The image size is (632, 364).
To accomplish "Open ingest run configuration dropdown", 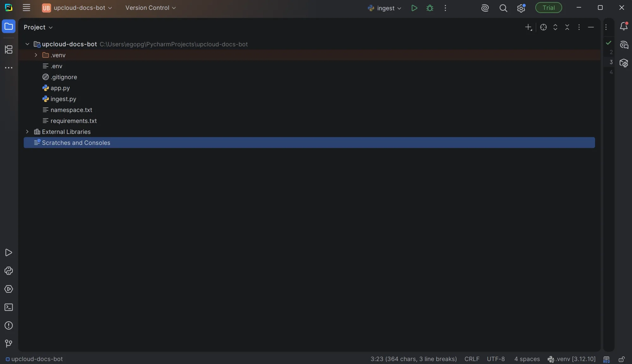I will click(x=385, y=8).
